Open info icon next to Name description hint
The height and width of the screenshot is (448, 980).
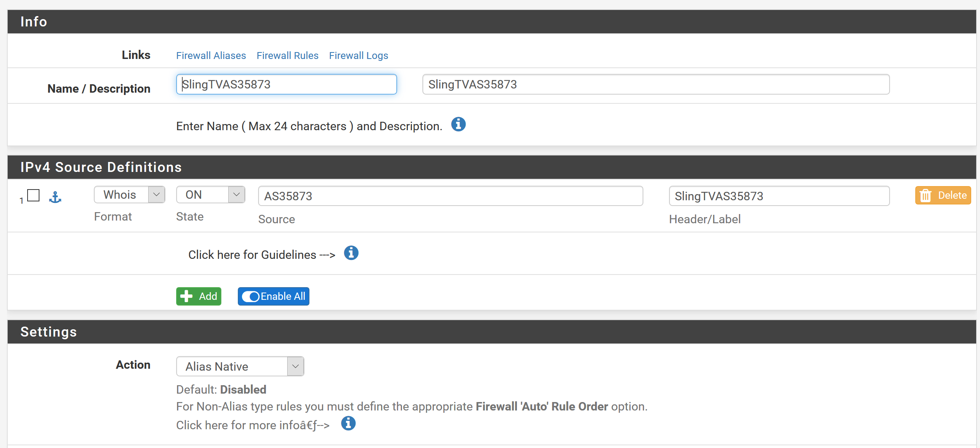458,124
